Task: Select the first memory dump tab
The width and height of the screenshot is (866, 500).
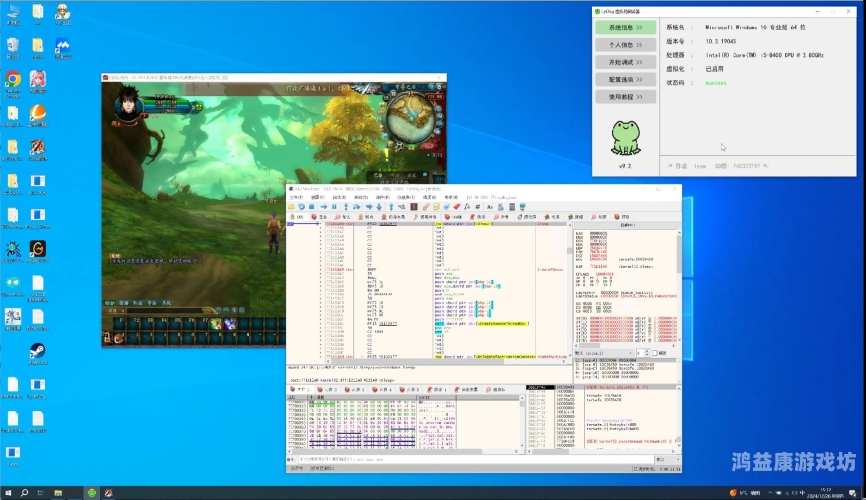Action: click(302, 389)
